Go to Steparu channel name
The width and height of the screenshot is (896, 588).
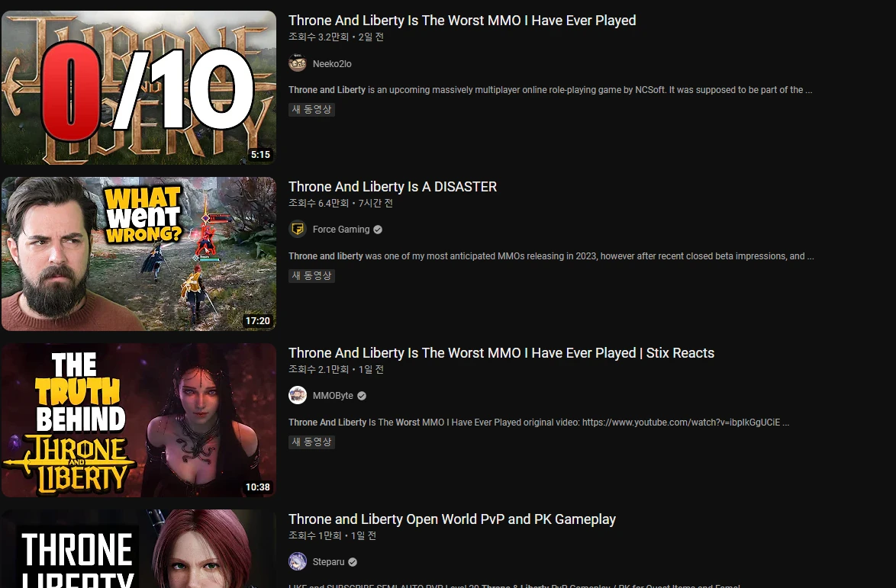(329, 562)
